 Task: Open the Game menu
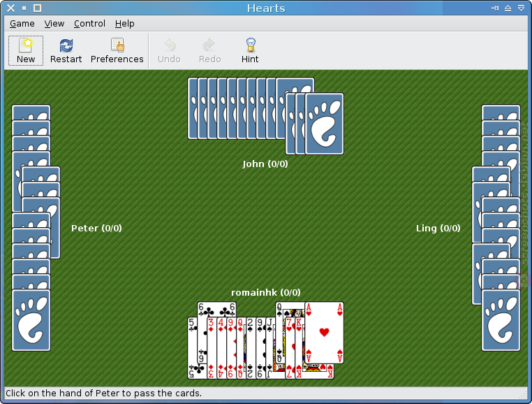[x=22, y=24]
